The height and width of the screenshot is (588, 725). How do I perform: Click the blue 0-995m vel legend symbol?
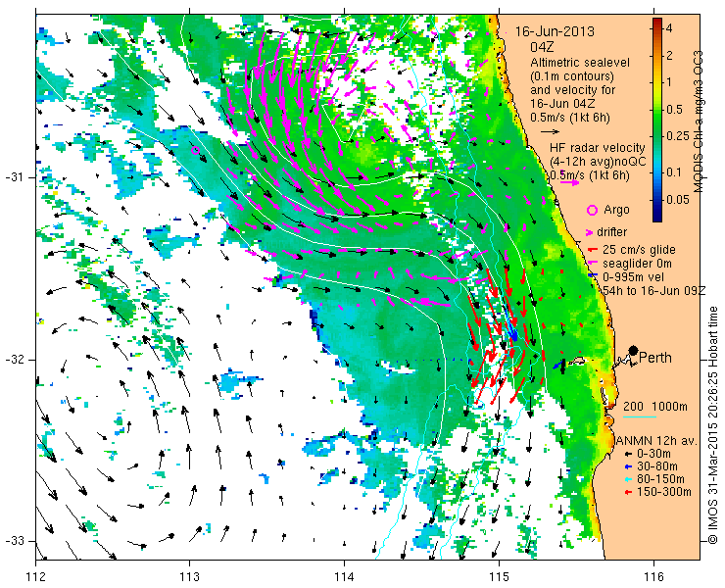(591, 276)
